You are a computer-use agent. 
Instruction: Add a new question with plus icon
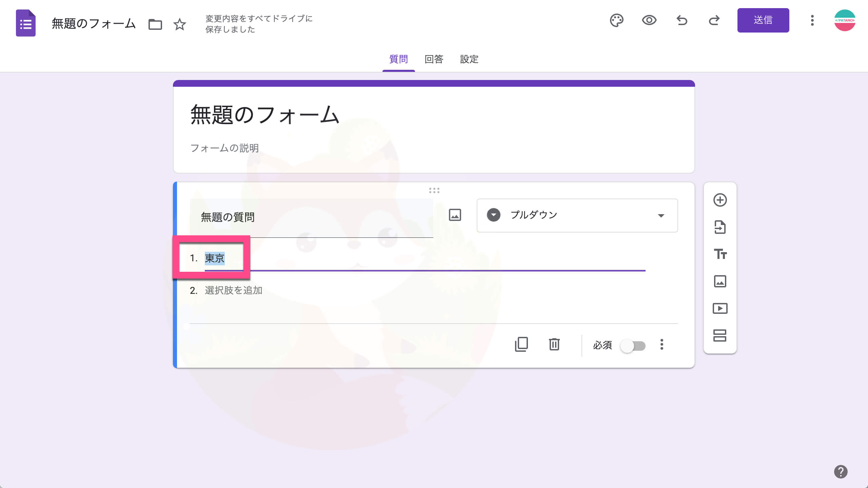pyautogui.click(x=720, y=200)
